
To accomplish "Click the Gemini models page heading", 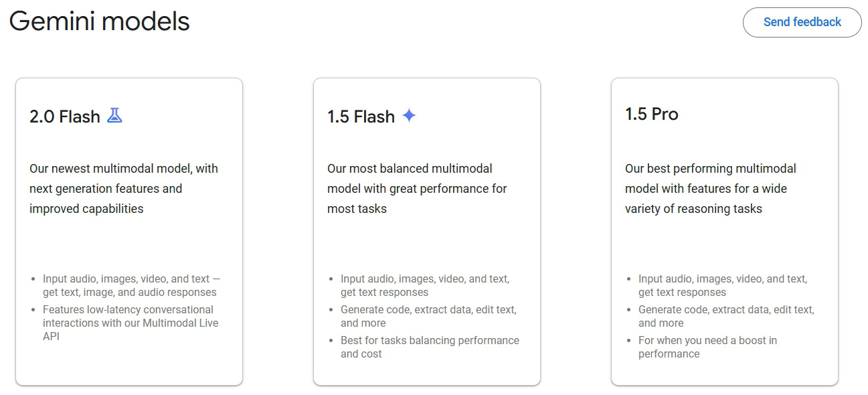I will pyautogui.click(x=100, y=22).
